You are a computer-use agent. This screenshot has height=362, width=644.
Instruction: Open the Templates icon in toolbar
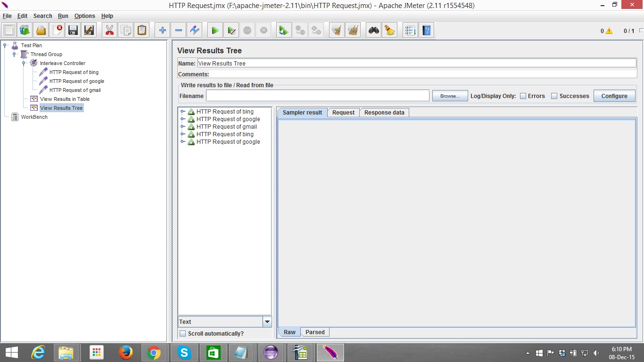[25, 31]
